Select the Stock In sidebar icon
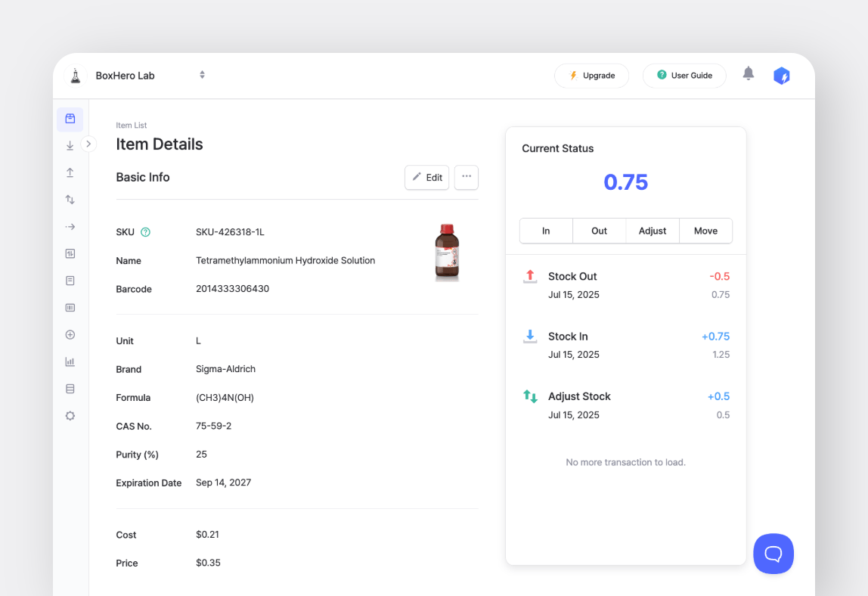 click(70, 144)
